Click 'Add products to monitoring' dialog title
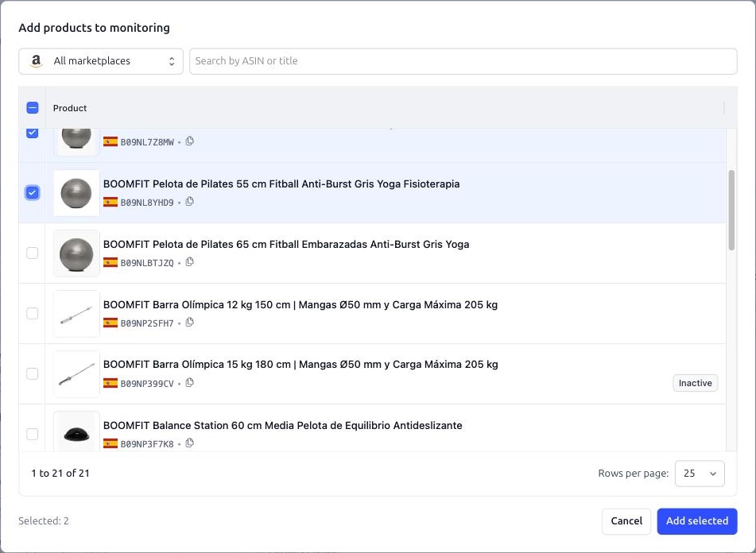The image size is (756, 553). pyautogui.click(x=94, y=28)
